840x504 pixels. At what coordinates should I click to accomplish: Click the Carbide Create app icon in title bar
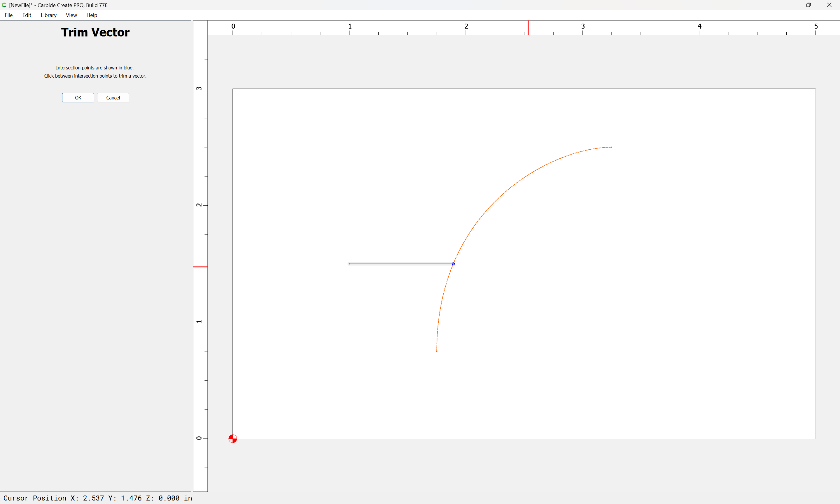[x=4, y=5]
